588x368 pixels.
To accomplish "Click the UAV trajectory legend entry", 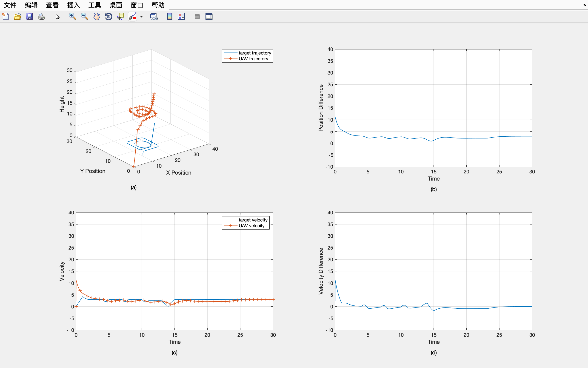I will [253, 59].
